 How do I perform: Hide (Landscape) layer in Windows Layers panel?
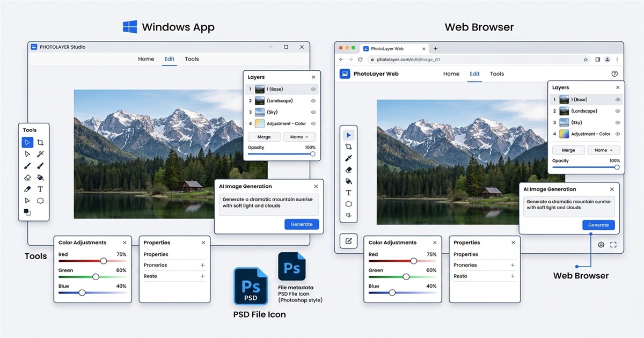[x=313, y=100]
